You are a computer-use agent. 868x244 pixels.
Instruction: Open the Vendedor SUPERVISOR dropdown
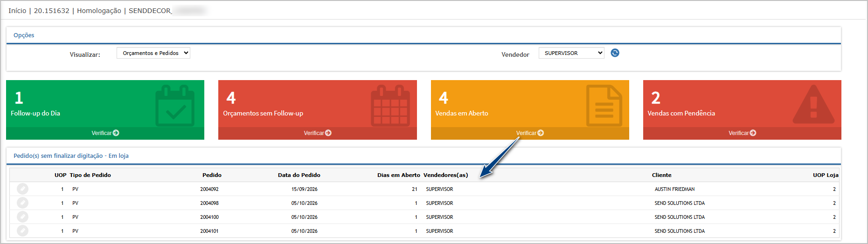(571, 53)
